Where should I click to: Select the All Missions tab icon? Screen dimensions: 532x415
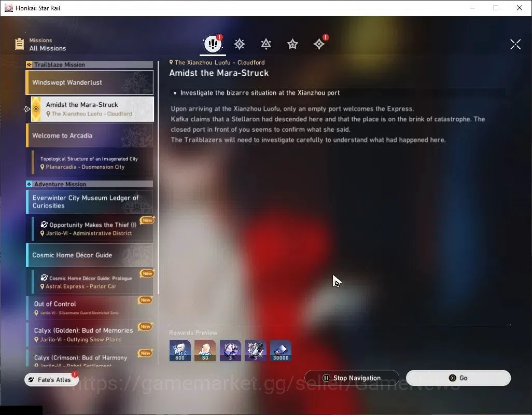click(x=213, y=44)
